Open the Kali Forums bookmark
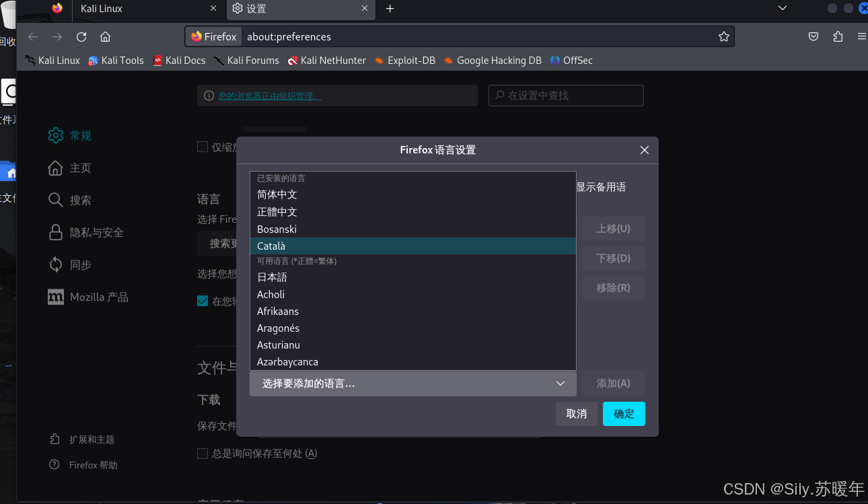This screenshot has width=868, height=504. click(246, 61)
